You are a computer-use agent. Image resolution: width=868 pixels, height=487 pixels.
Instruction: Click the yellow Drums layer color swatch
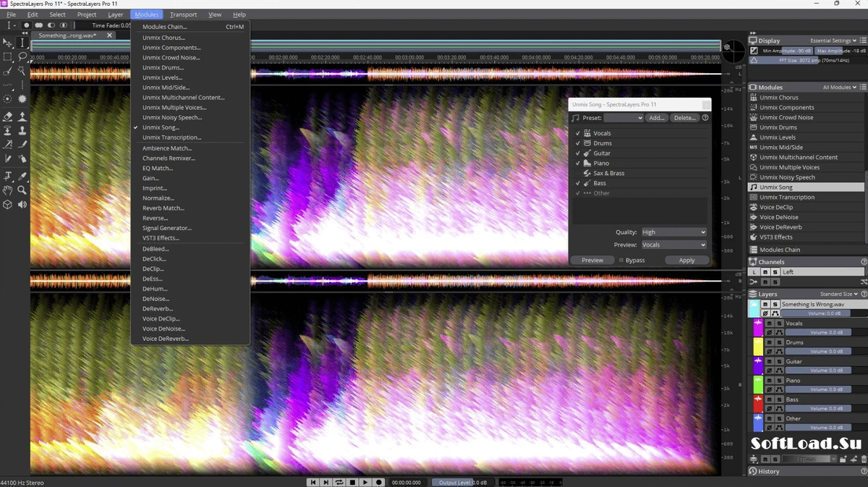coord(758,346)
